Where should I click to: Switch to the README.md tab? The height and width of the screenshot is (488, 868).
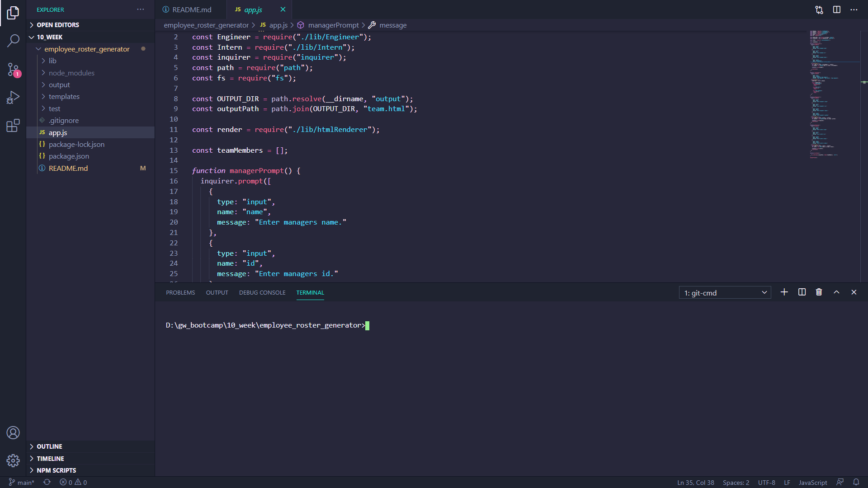point(192,9)
